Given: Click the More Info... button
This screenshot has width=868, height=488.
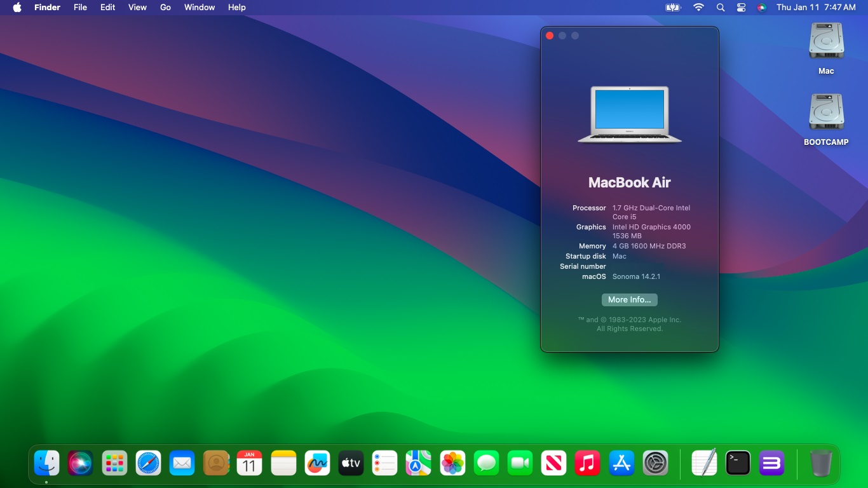Looking at the screenshot, I should coord(629,300).
